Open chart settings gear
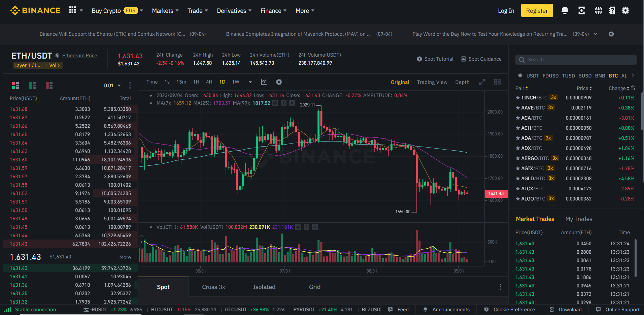This screenshot has height=315, width=644. pyautogui.click(x=279, y=82)
